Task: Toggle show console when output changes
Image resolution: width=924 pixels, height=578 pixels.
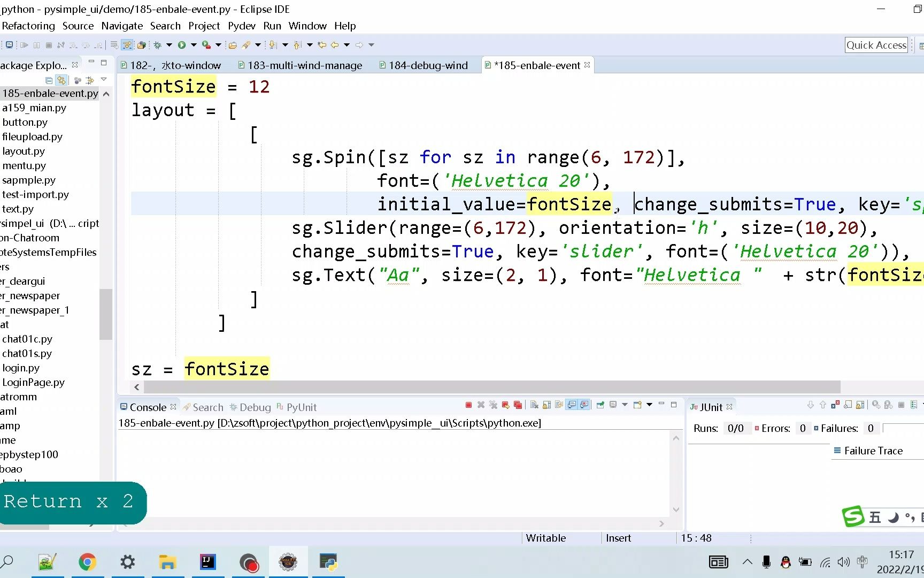Action: [570, 405]
